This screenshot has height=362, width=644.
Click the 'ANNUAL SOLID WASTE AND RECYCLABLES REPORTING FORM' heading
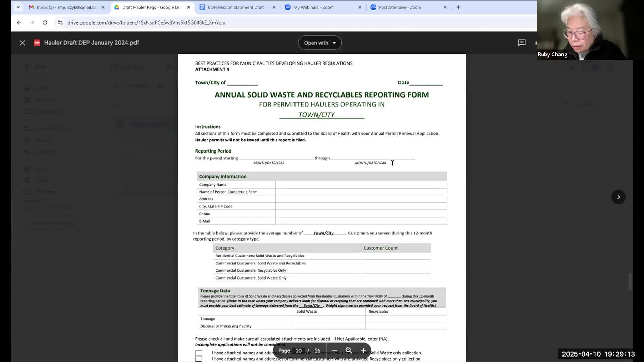coord(322,95)
